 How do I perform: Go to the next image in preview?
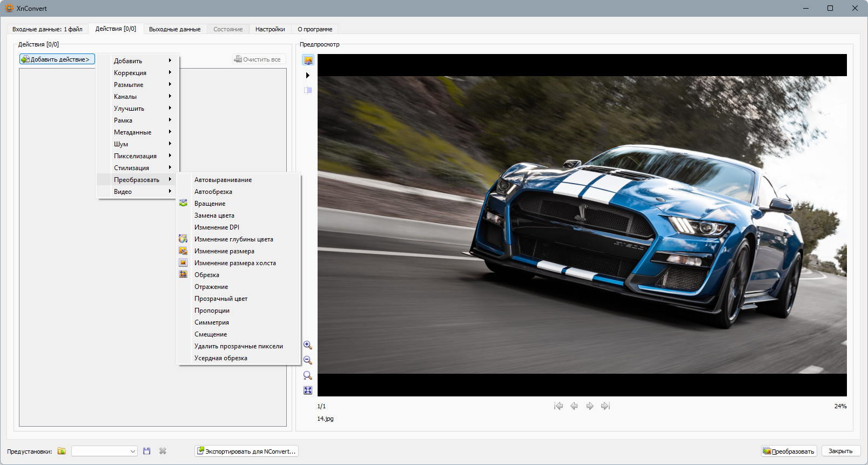click(590, 406)
